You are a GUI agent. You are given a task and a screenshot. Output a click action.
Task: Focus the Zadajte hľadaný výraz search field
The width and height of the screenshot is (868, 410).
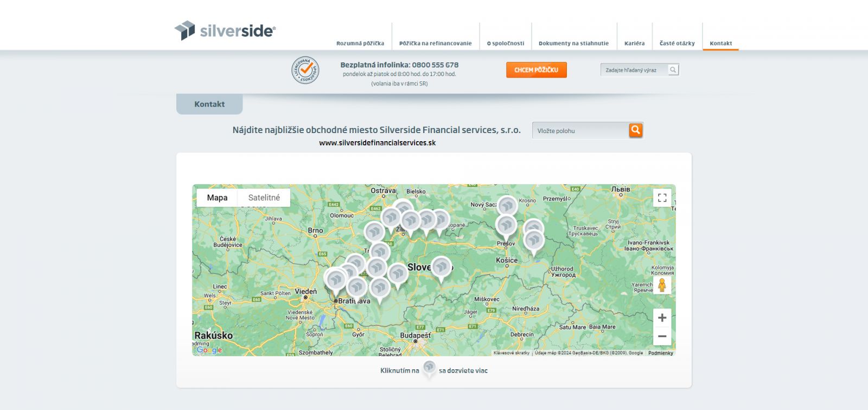point(633,70)
